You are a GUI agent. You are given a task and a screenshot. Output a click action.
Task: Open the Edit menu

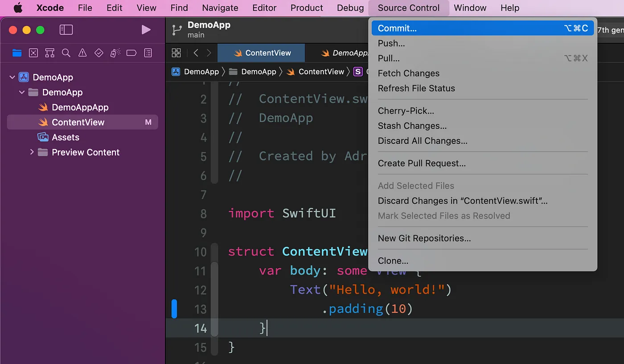point(115,8)
